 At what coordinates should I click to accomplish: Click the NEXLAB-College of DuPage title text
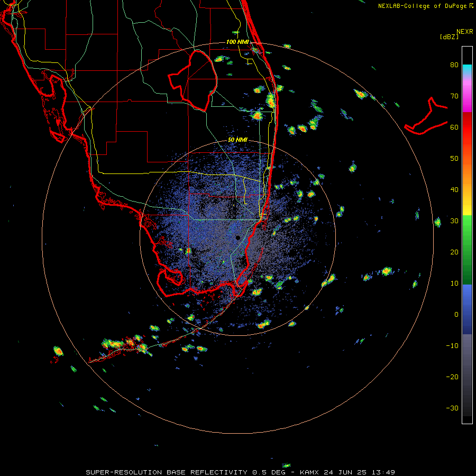pos(423,6)
